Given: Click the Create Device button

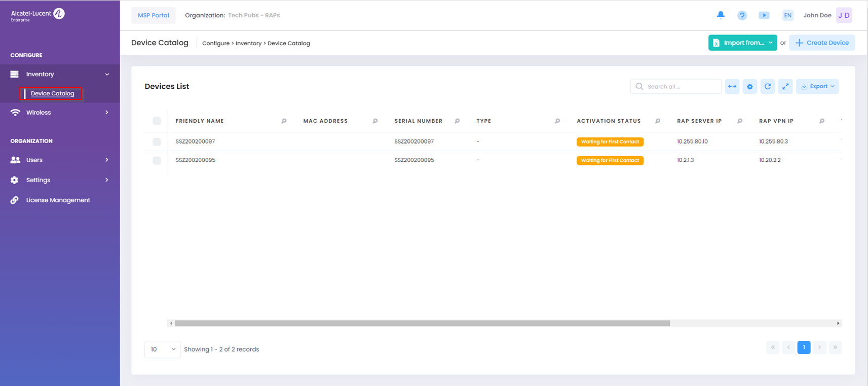Looking at the screenshot, I should click(822, 43).
